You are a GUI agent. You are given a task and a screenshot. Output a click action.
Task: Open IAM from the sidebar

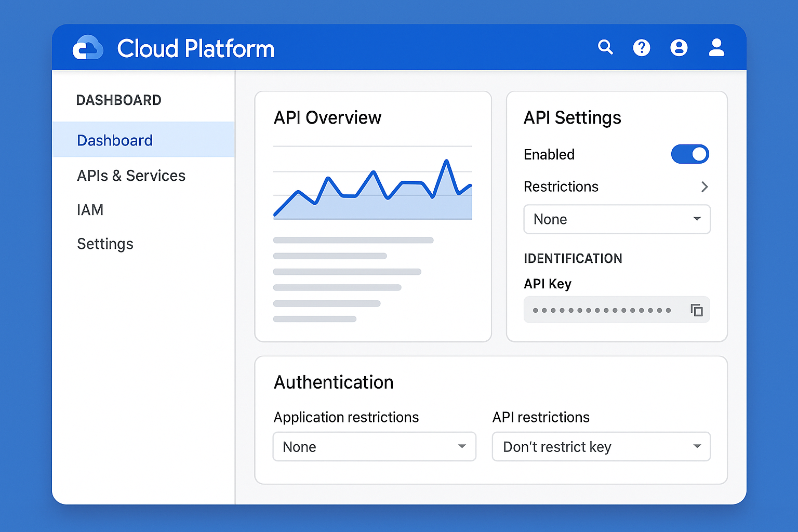point(90,210)
